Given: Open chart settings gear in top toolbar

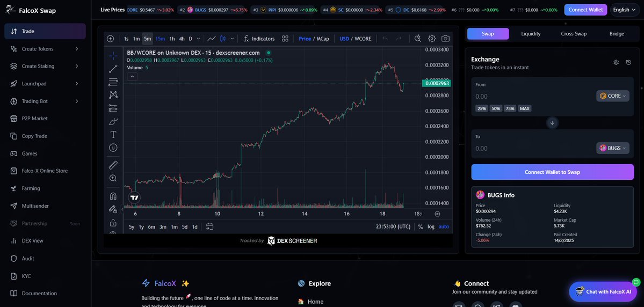Looking at the screenshot, I should point(432,39).
